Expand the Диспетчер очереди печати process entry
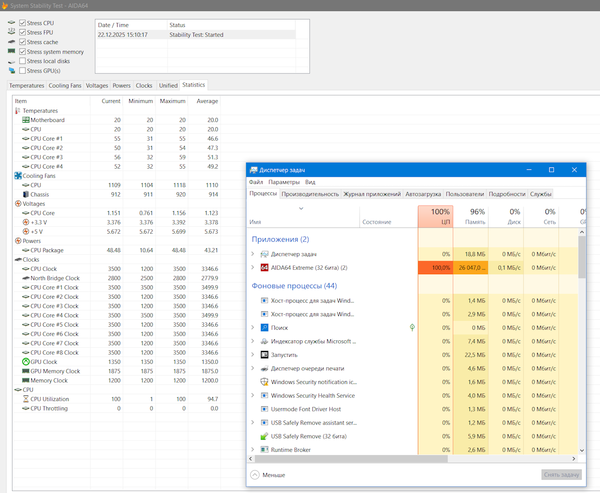This screenshot has height=493, width=600. [252, 368]
